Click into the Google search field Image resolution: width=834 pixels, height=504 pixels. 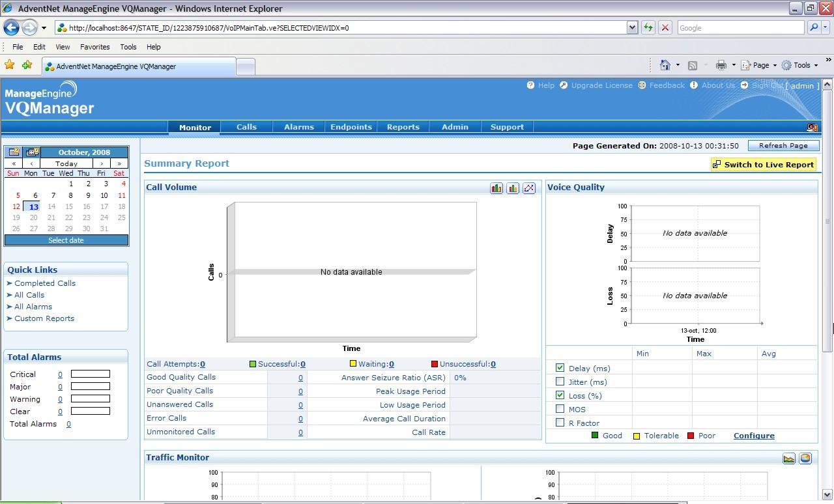coord(740,27)
